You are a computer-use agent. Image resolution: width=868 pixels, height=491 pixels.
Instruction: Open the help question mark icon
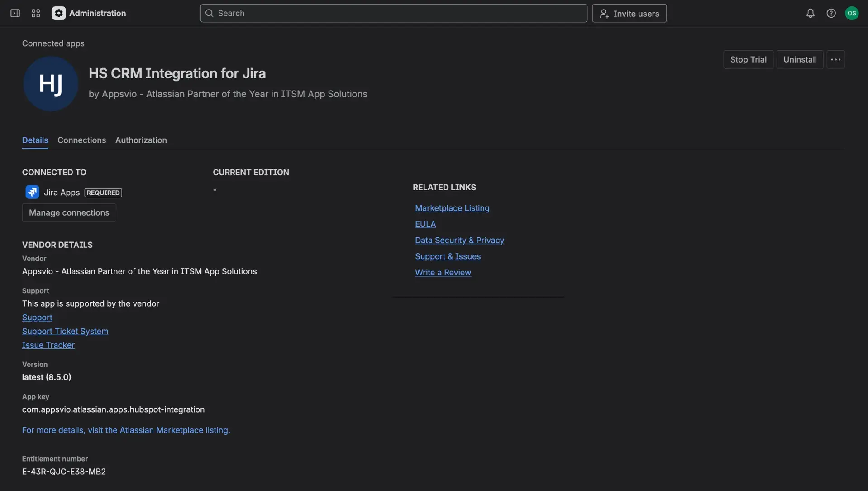click(x=831, y=13)
